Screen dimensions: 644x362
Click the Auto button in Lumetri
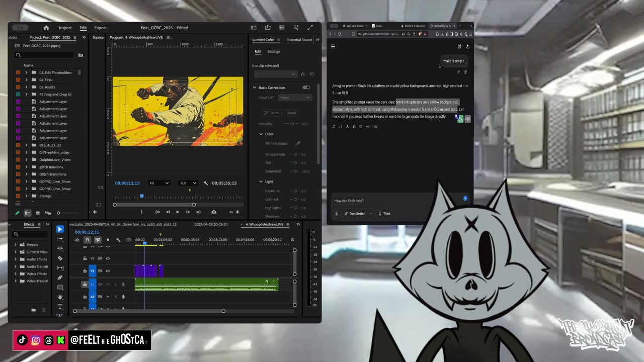272,113
